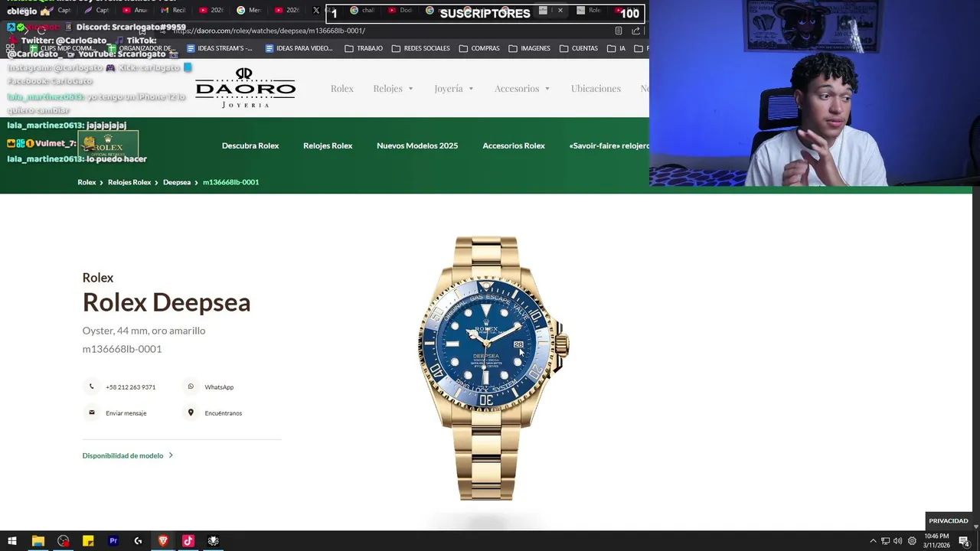This screenshot has height=551, width=980.
Task: Click the Encuéntranos link
Action: pyautogui.click(x=223, y=413)
